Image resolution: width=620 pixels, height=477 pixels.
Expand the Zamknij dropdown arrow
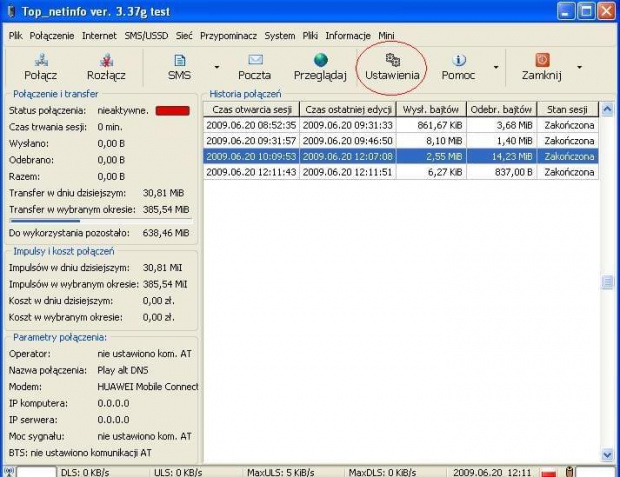click(579, 67)
